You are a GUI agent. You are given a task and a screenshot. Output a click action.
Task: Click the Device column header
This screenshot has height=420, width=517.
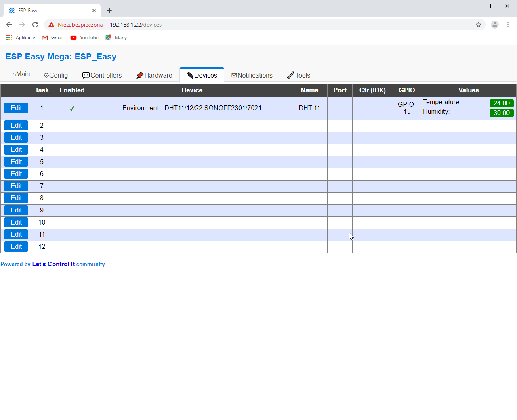click(192, 90)
